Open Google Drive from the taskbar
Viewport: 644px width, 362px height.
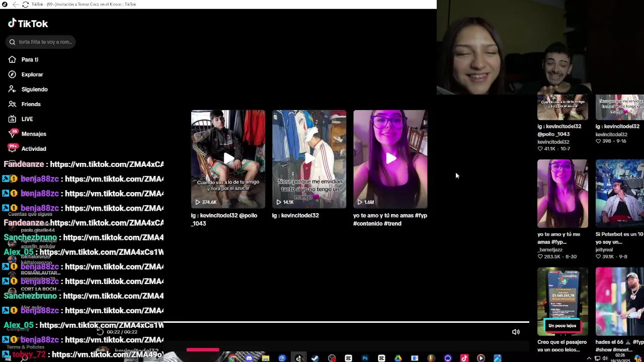tap(398, 358)
